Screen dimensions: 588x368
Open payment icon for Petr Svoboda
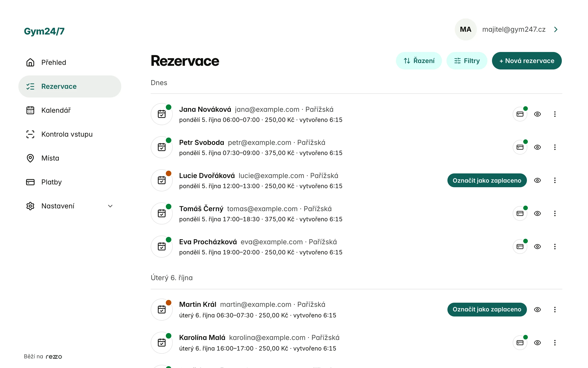520,147
